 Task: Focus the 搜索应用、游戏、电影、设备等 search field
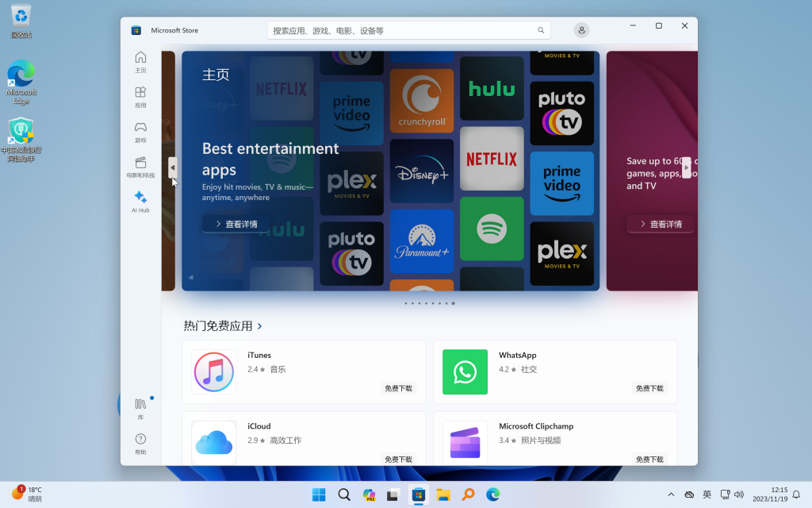(408, 31)
